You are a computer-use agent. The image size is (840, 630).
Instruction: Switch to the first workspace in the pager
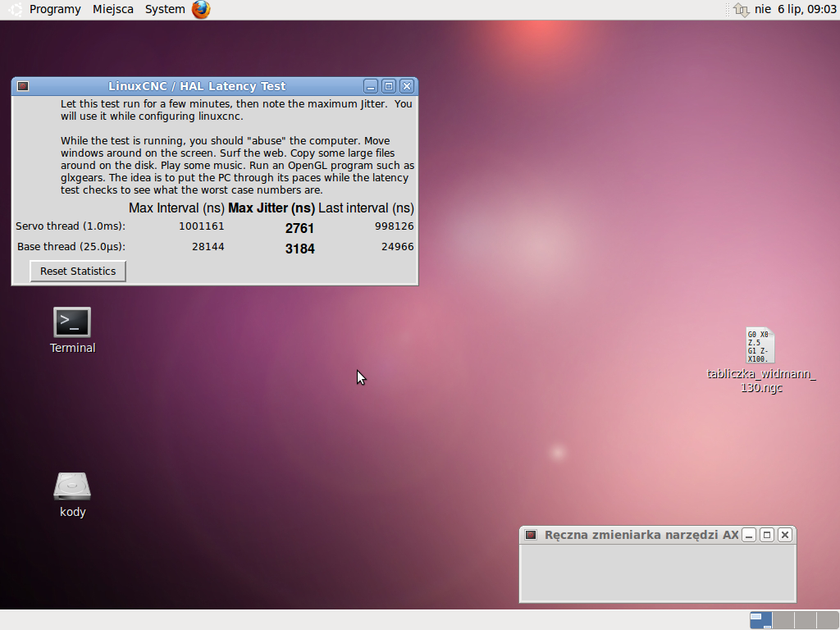coord(760,620)
